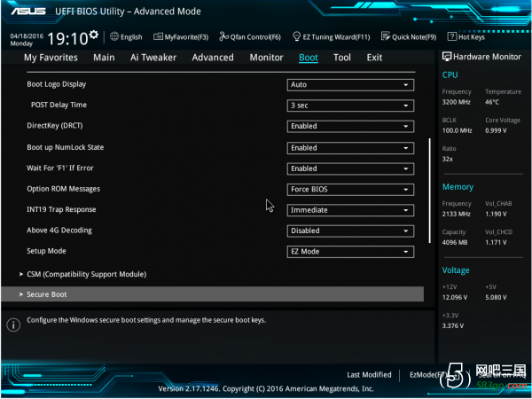Screen dimensions: 532x399
Task: Click the Boot up NumLock State label
Action: [x=65, y=147]
